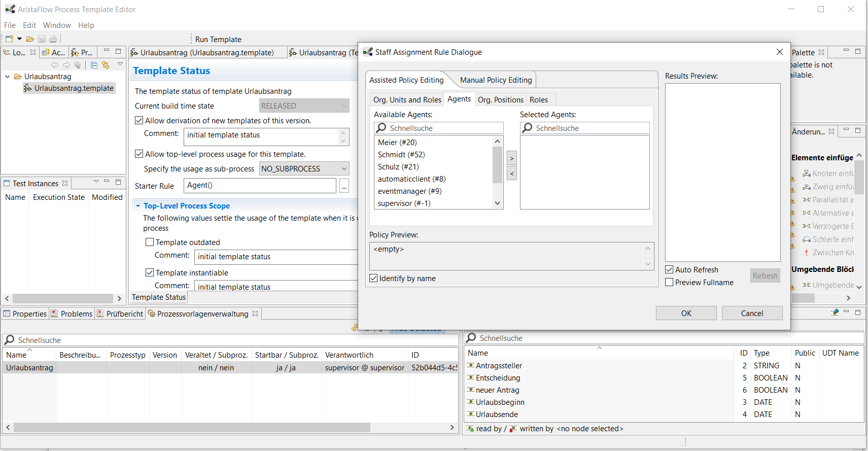Click the Starter Rule Agent() field
The height and width of the screenshot is (451, 868).
coord(260,186)
